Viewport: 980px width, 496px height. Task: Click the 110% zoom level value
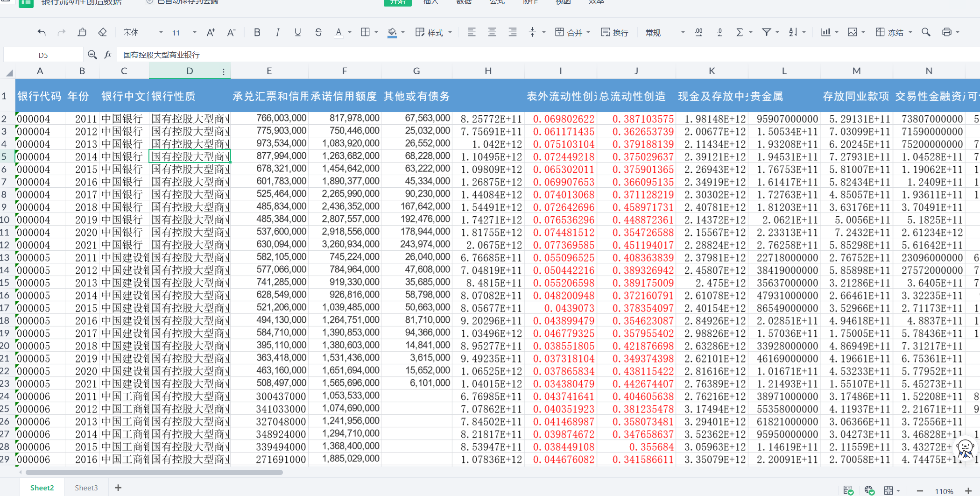(x=944, y=491)
